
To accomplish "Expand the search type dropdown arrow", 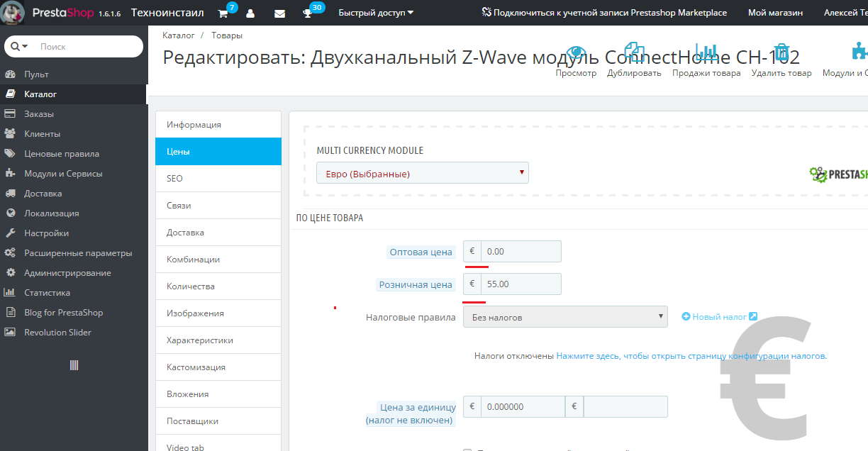I will pos(26,46).
